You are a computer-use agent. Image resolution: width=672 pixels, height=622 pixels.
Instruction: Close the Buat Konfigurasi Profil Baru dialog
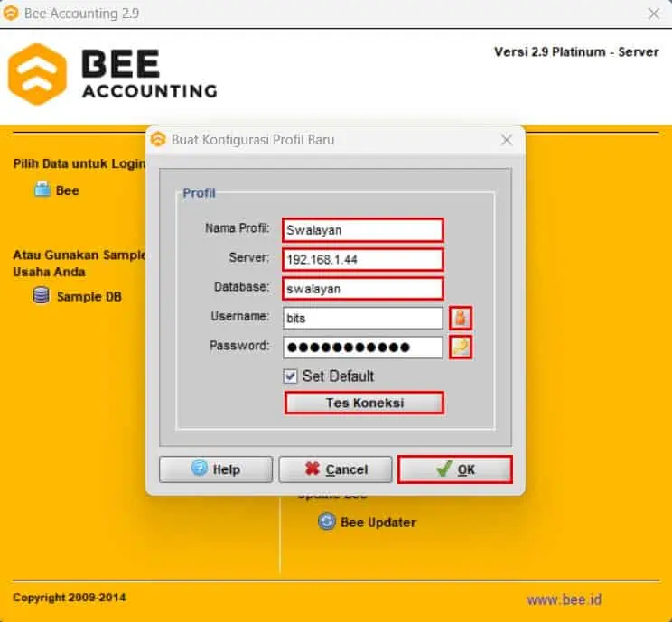[507, 140]
